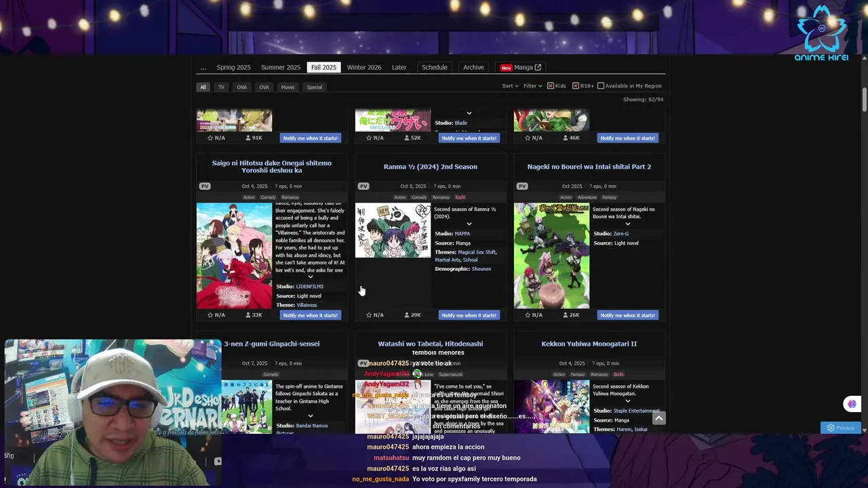
Task: Expand Nageki no Bourei synopsis chevron
Action: tap(627, 224)
